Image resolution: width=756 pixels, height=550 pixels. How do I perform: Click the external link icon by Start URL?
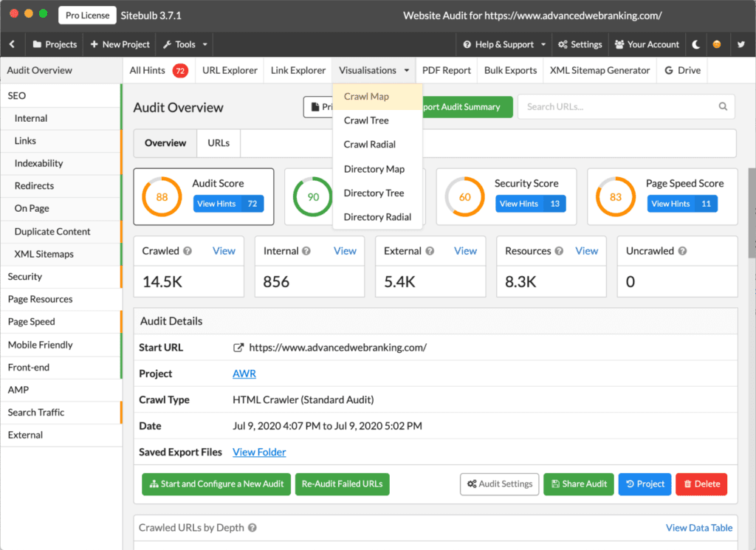coord(238,348)
